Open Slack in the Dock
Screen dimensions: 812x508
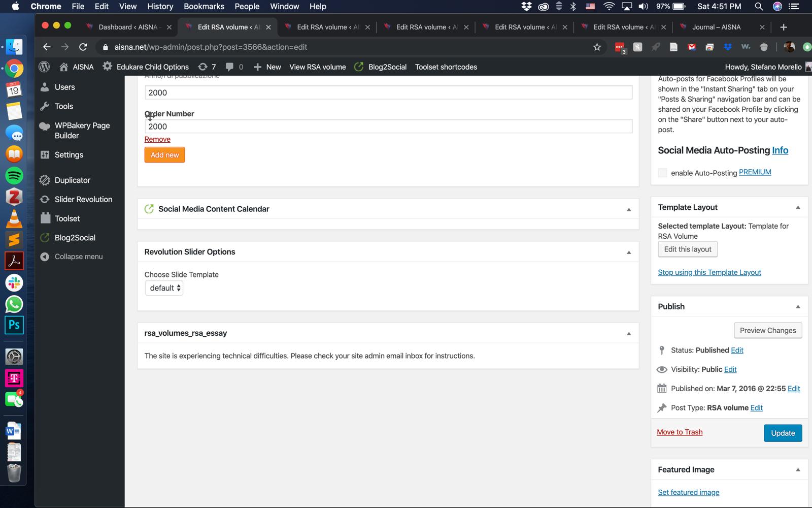pyautogui.click(x=14, y=282)
